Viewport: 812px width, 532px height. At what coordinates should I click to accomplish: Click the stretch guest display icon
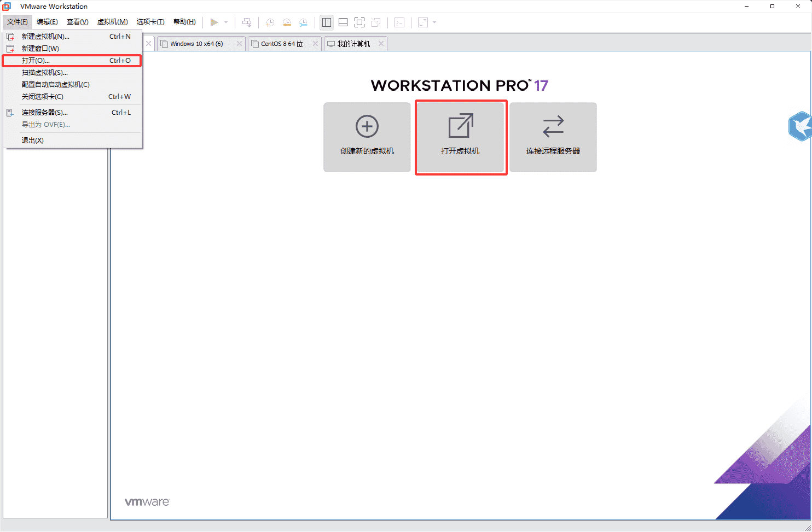(x=423, y=22)
